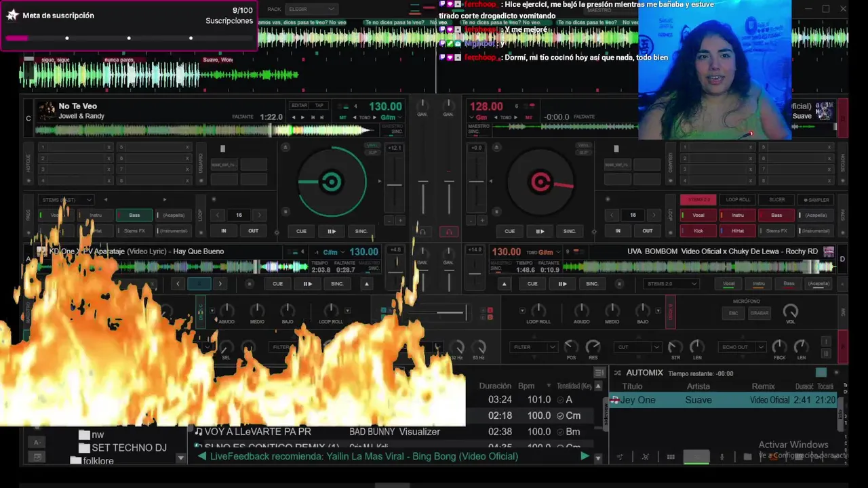The height and width of the screenshot is (488, 868).
Task: Click the +0.0 pitch slider on the 128.00 deck
Action: [476, 181]
